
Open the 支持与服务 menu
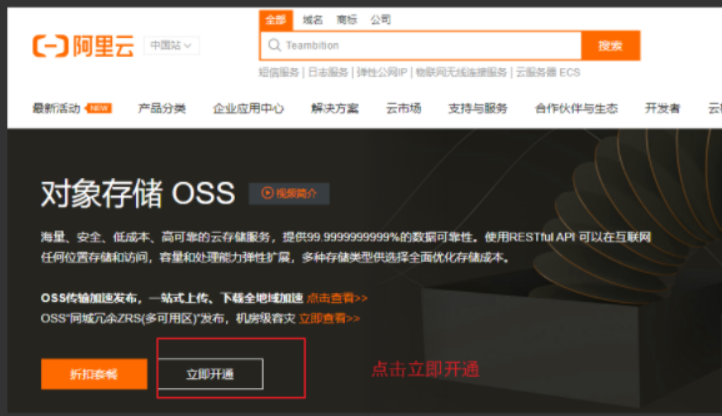pos(478,108)
